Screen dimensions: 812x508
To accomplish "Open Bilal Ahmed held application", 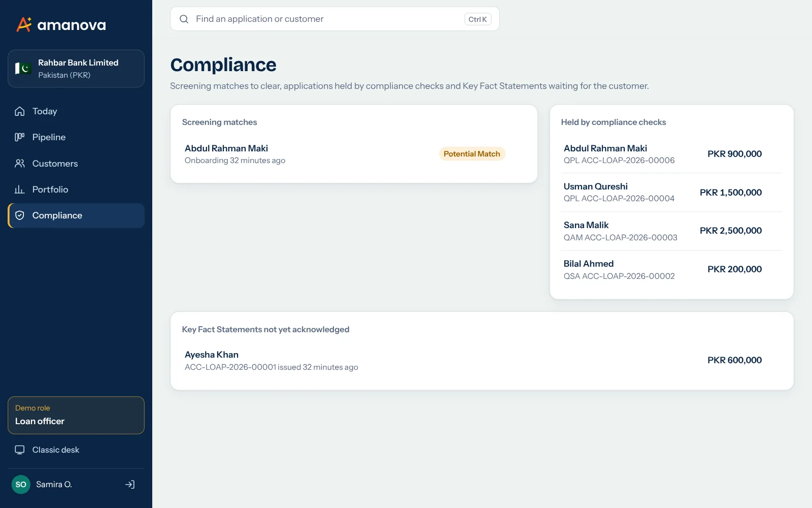I will tap(671, 270).
